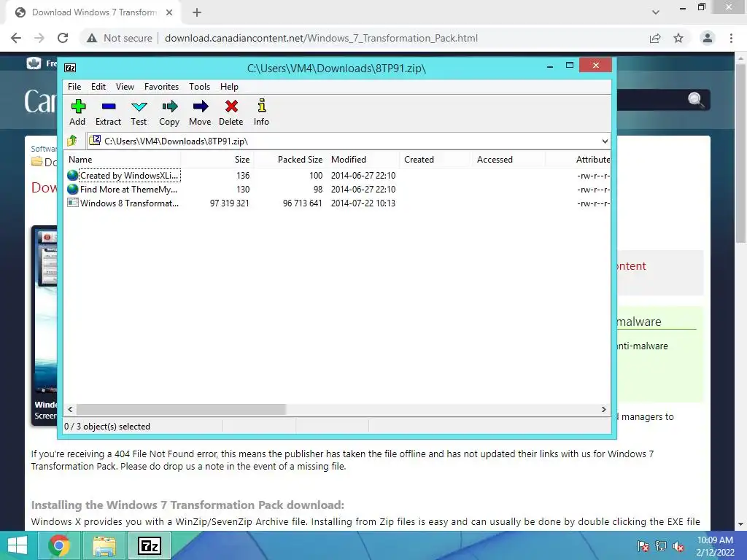Screen dimensions: 747x560
Task: Click the size value 97 319 321
Action: [229, 203]
